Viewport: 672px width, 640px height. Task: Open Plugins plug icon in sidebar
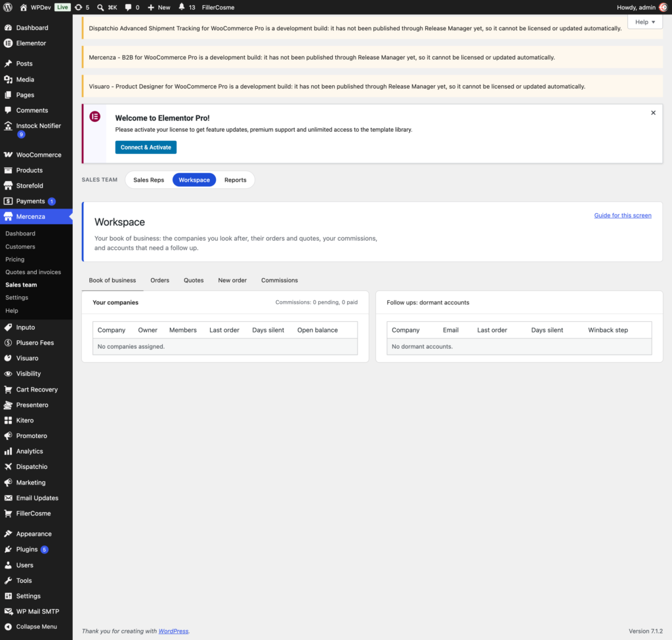8,550
